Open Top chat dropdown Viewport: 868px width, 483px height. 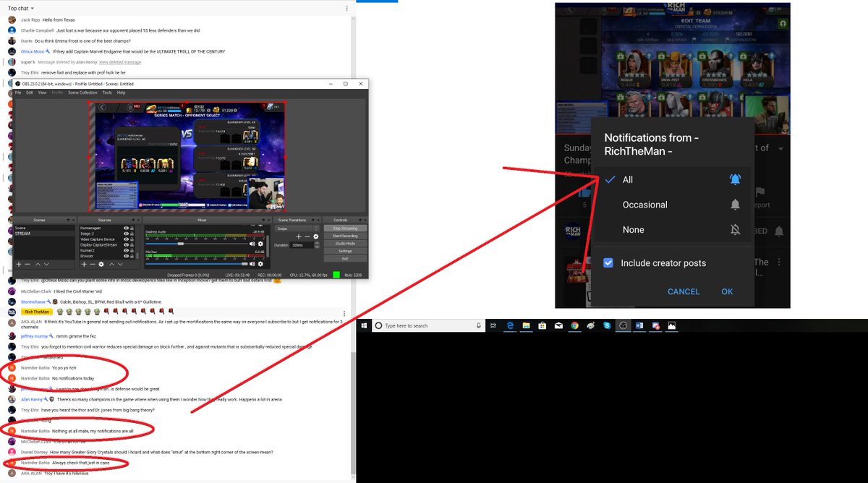(21, 8)
